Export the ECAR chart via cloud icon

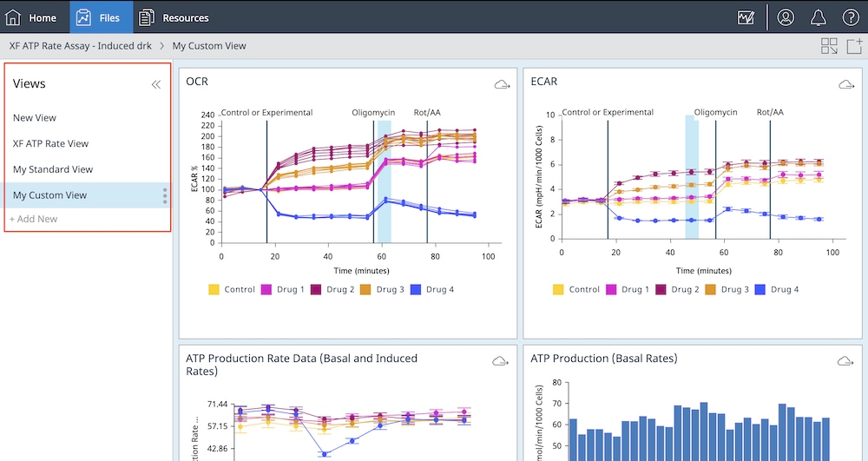846,84
